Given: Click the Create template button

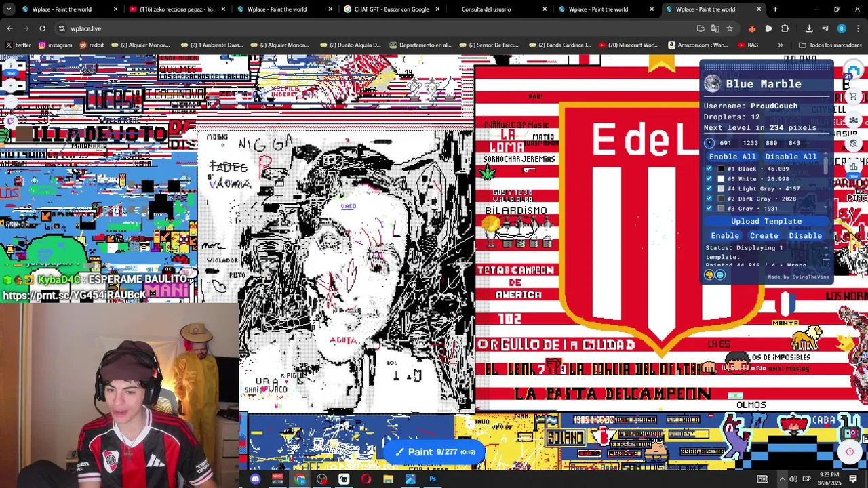Looking at the screenshot, I should point(764,236).
